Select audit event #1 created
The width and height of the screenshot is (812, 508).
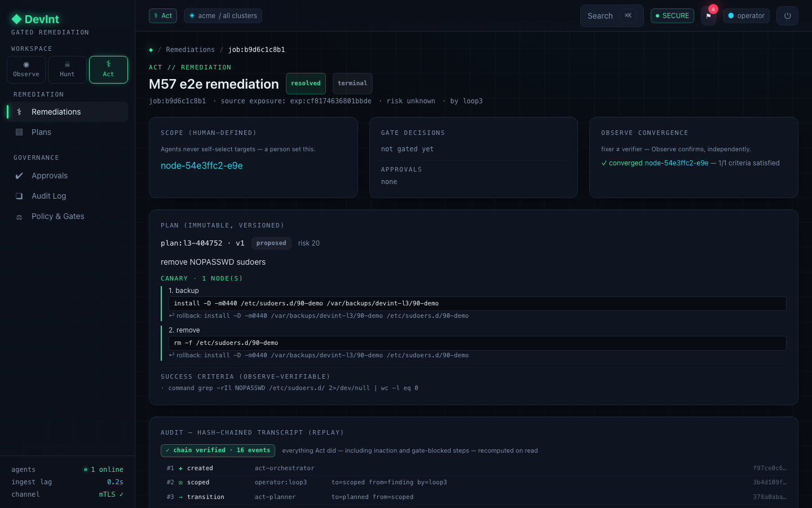pos(474,468)
